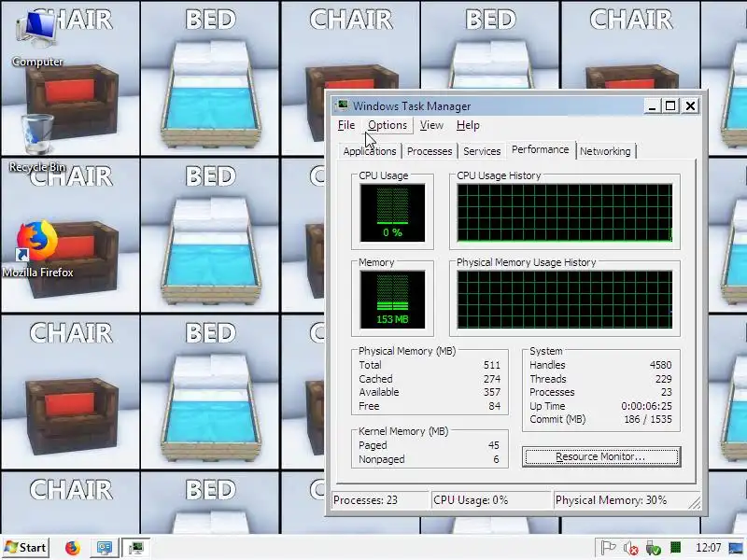Click the Show Desktop icon by the clock
The image size is (747, 560).
736,548
